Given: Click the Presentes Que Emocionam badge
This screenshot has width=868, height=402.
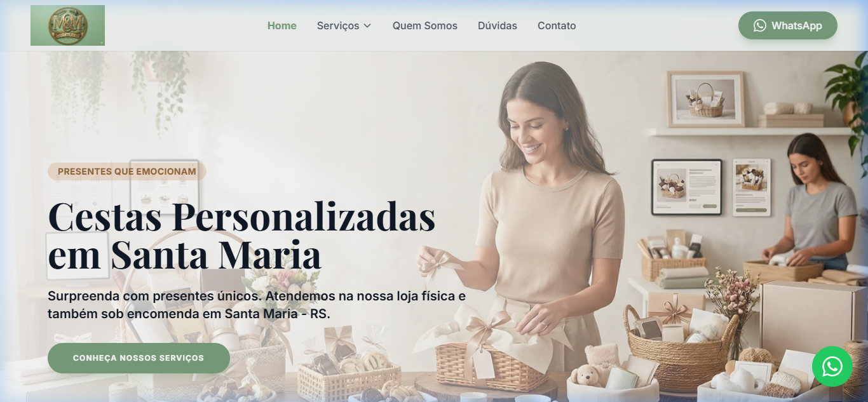Looking at the screenshot, I should pos(127,171).
